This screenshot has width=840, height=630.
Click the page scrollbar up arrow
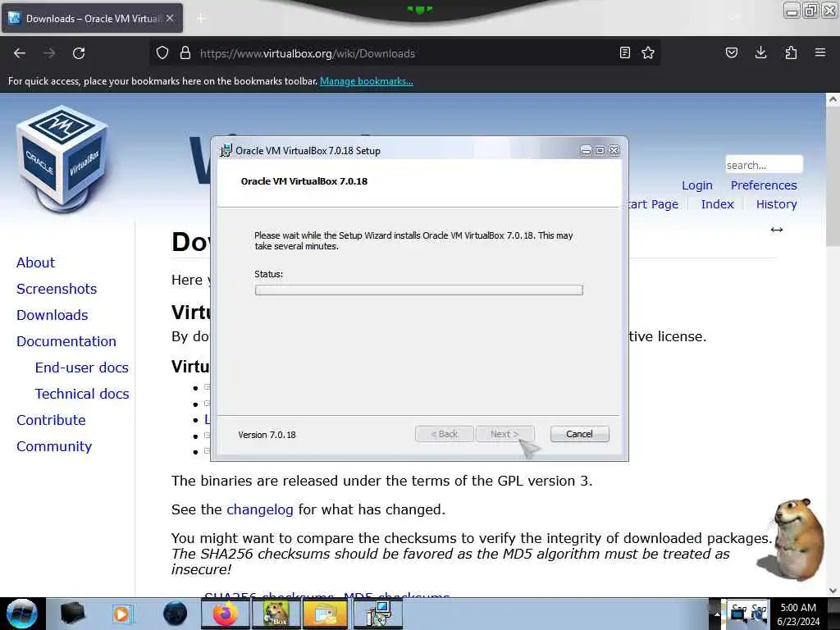pos(833,99)
